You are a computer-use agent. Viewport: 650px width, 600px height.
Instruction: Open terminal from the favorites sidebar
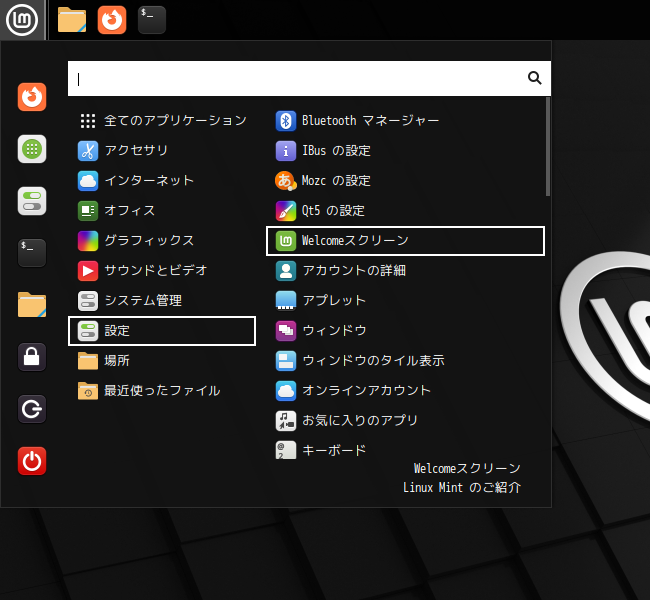pyautogui.click(x=32, y=253)
